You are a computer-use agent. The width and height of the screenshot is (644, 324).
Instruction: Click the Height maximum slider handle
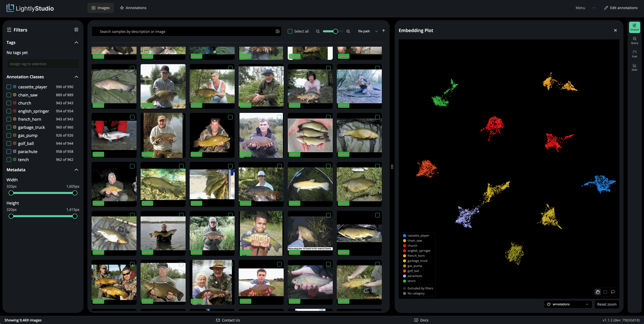tap(75, 216)
